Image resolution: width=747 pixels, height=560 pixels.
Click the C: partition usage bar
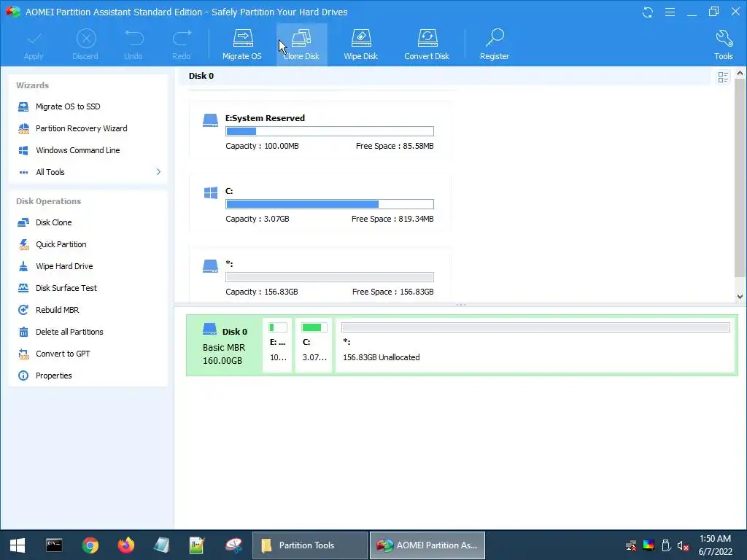coord(330,204)
